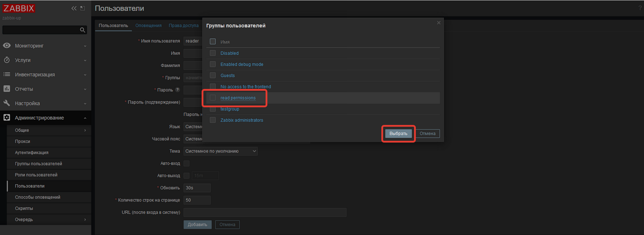This screenshot has width=644, height=235.
Task: Open Аутентификация in the sidebar
Action: [x=49, y=153]
